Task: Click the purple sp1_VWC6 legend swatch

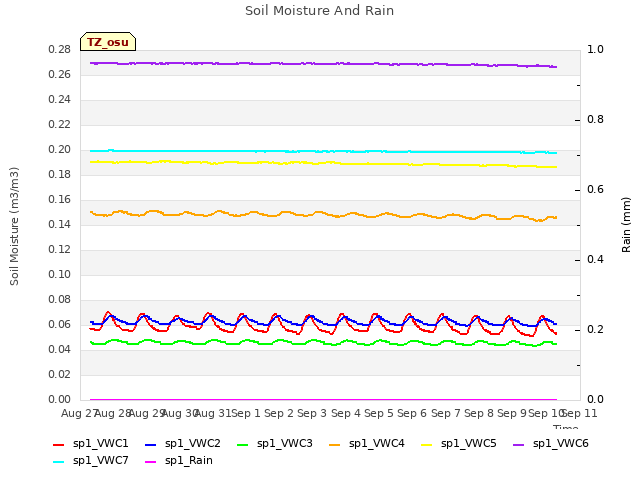Action: coord(519,444)
